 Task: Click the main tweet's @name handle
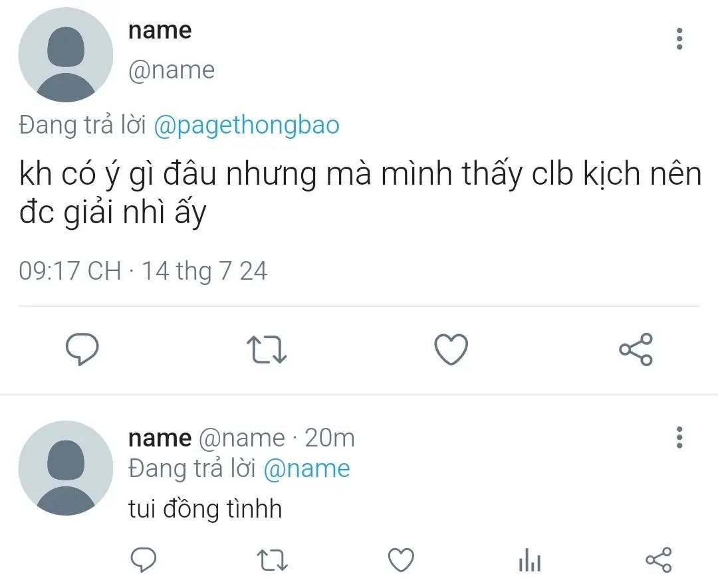172,70
